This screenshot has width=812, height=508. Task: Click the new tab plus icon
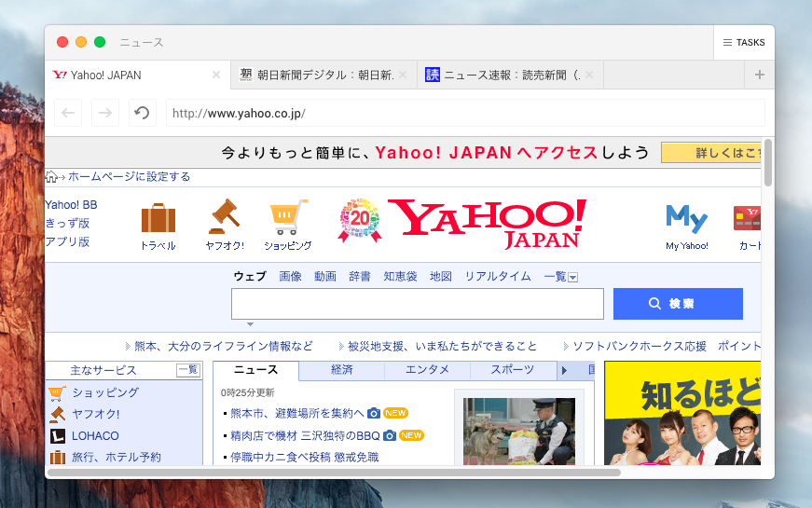[760, 75]
